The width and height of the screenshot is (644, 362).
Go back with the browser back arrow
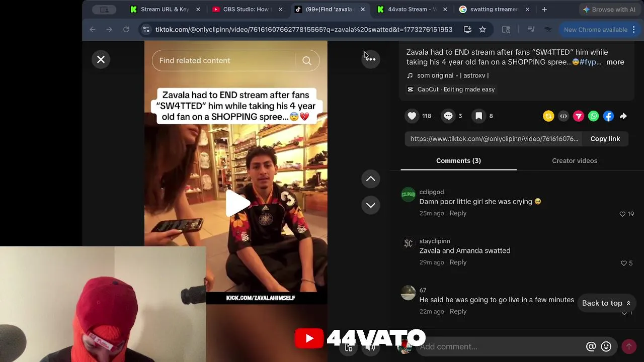[x=93, y=30]
